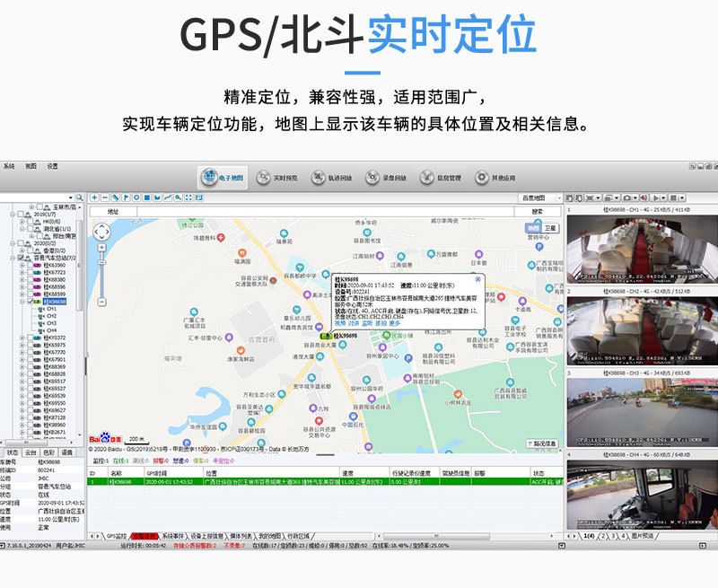Open 信息管理 information management module
718x588 pixels.
point(441,178)
